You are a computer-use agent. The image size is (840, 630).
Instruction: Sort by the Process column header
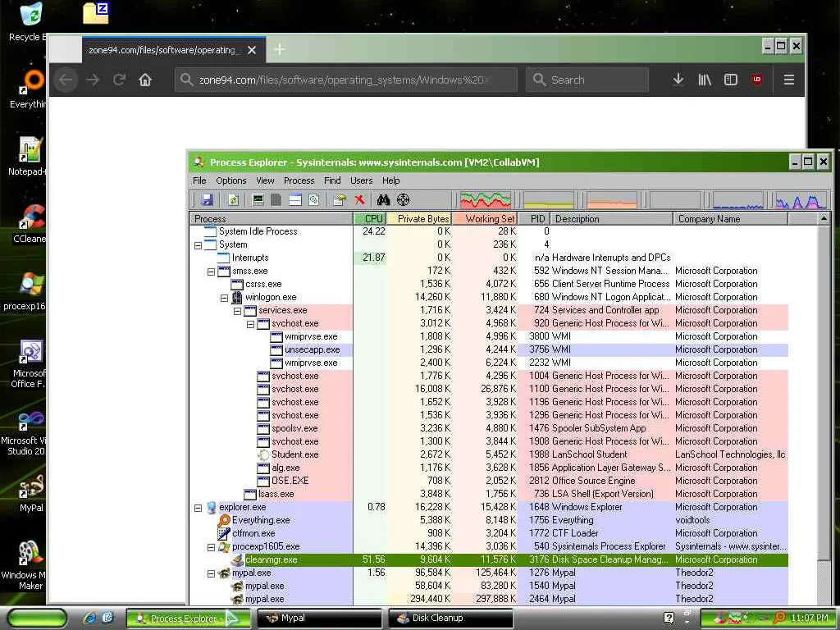[271, 218]
